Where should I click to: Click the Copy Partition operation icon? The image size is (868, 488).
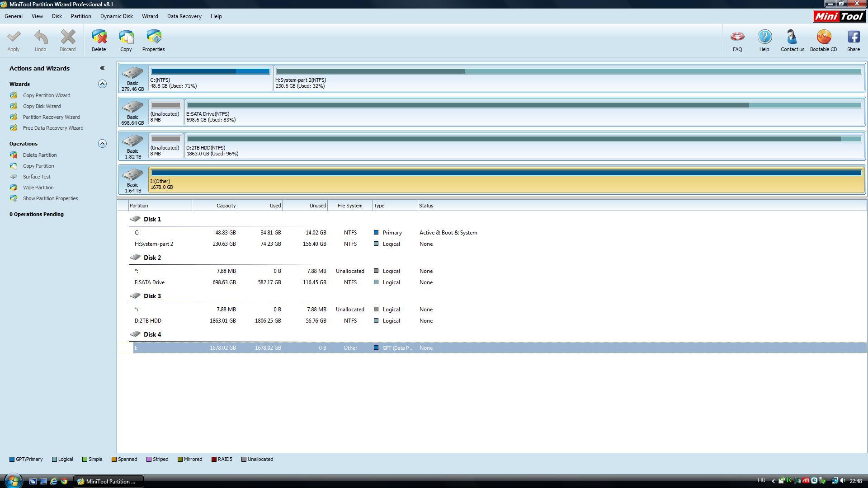pyautogui.click(x=14, y=166)
